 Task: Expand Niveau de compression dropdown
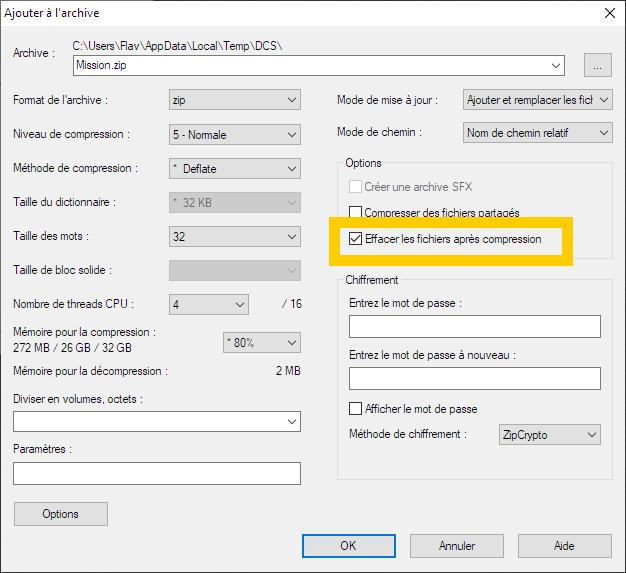[x=235, y=135]
